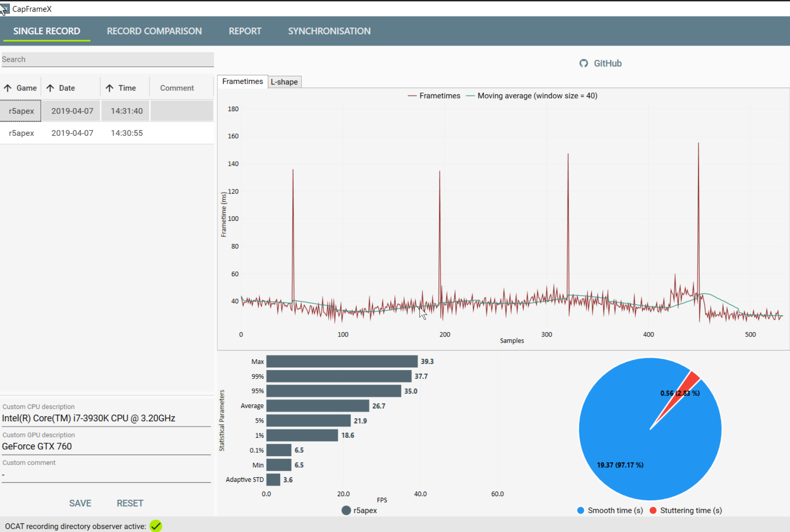Click the OCAT recording directory observer text
This screenshot has width=790, height=532.
coord(76,526)
